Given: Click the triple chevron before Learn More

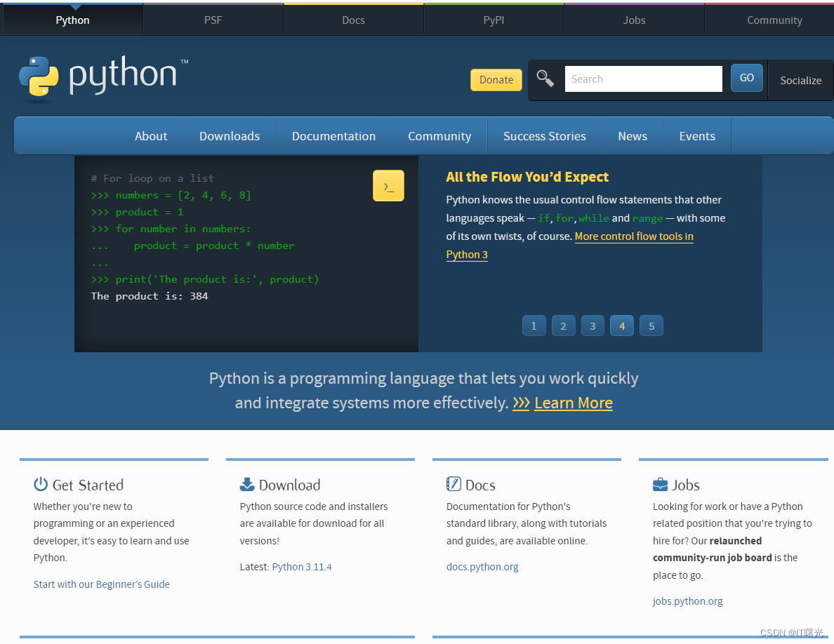Looking at the screenshot, I should pyautogui.click(x=521, y=403).
